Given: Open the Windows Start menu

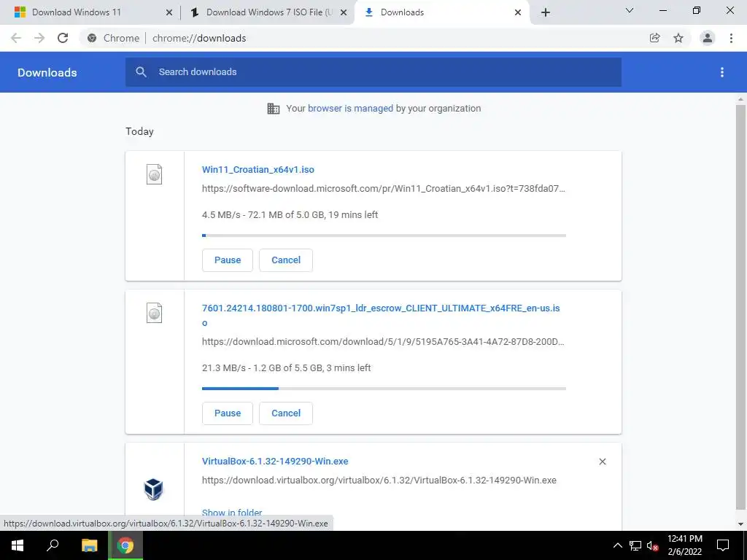Looking at the screenshot, I should coord(18,545).
